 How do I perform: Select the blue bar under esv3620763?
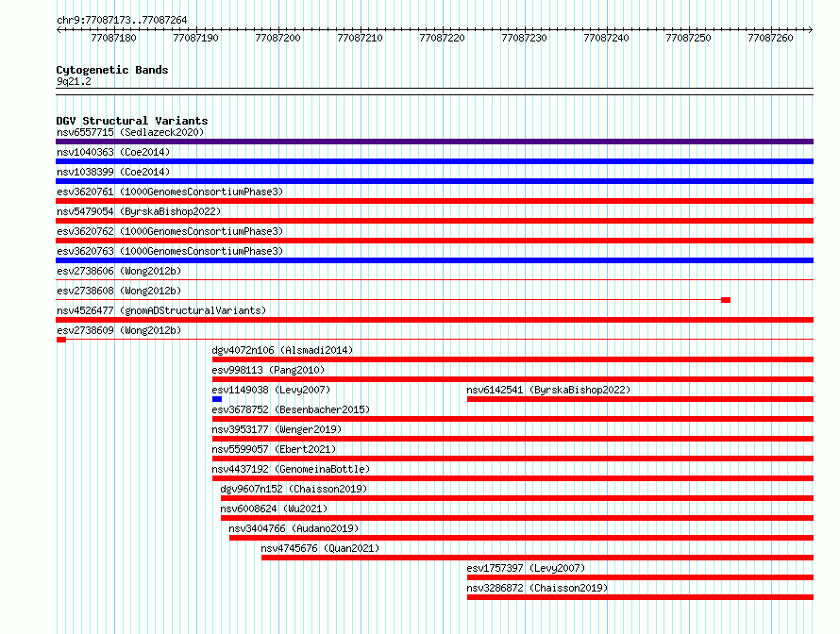pyautogui.click(x=434, y=260)
